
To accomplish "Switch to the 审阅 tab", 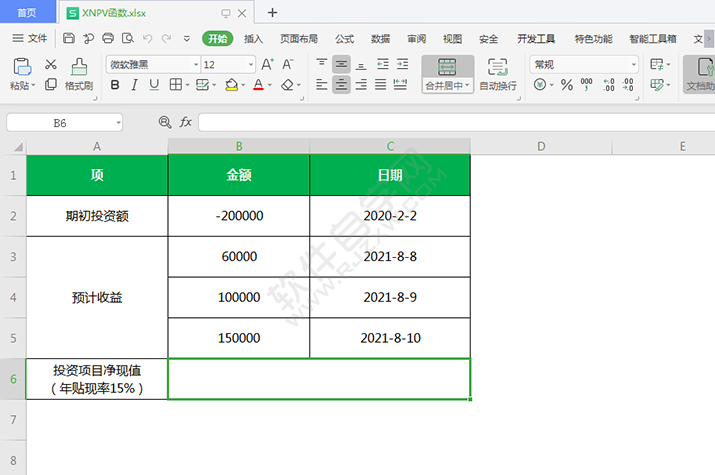I will [416, 39].
